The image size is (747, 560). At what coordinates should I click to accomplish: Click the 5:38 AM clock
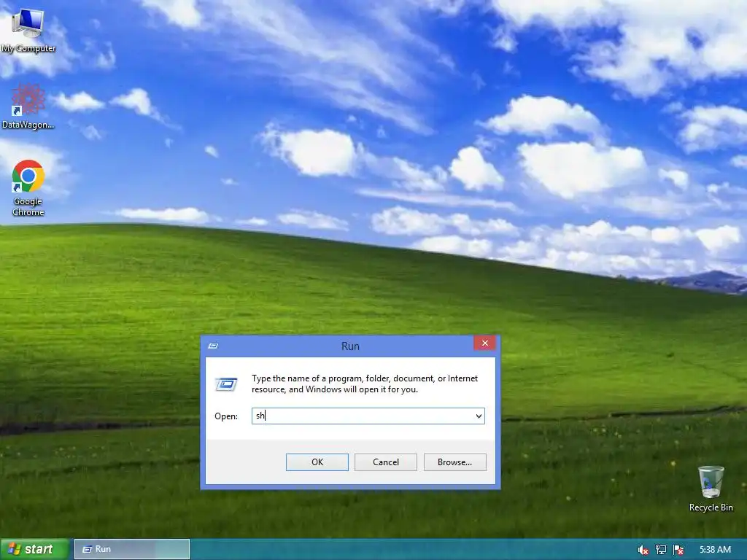pyautogui.click(x=715, y=550)
